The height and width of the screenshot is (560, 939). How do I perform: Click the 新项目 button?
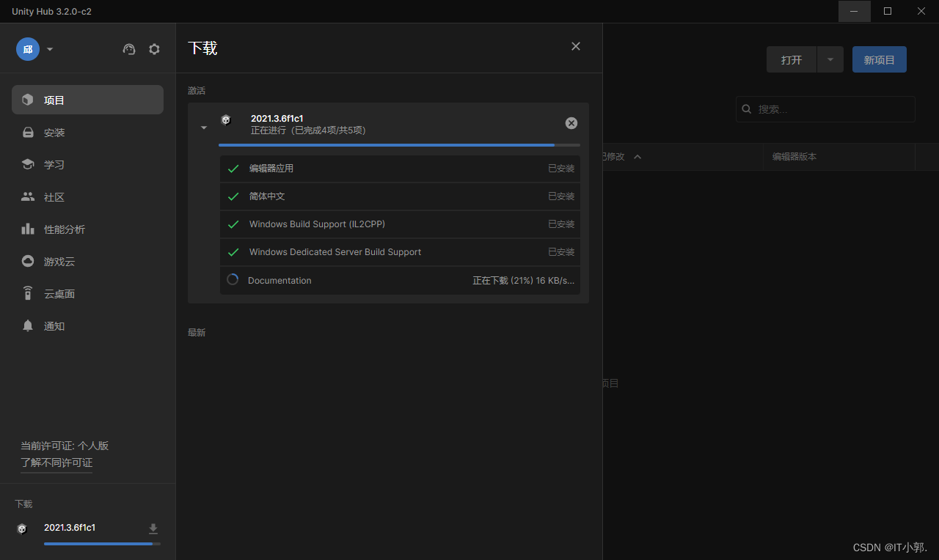(880, 59)
